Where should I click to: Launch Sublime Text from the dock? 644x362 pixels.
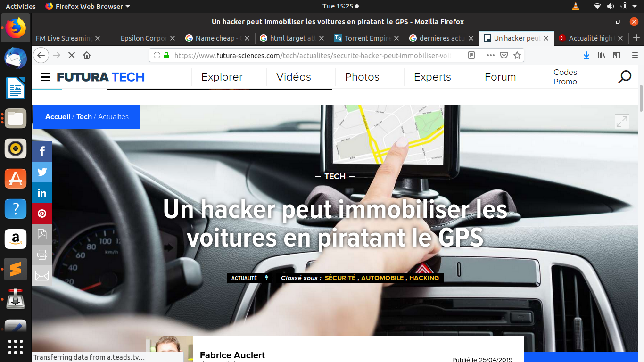(16, 269)
